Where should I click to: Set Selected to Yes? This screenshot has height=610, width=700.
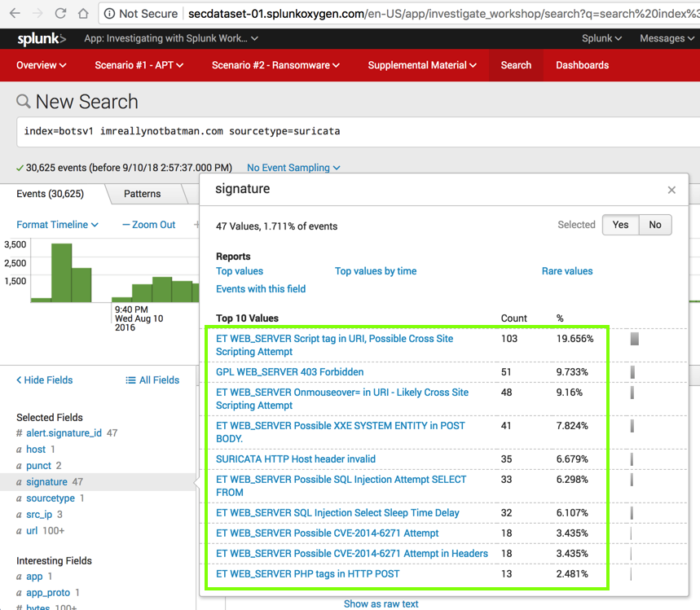click(x=620, y=225)
